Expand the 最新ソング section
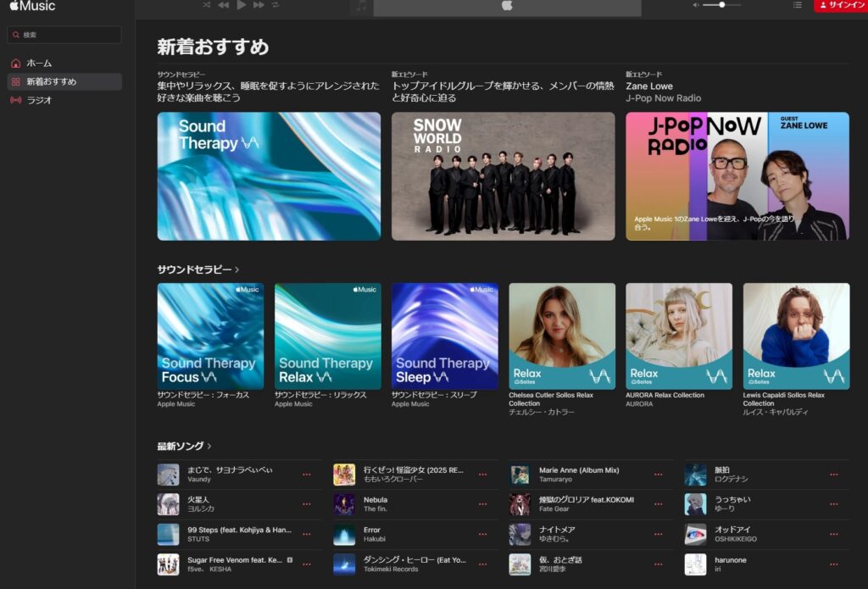 [184, 446]
